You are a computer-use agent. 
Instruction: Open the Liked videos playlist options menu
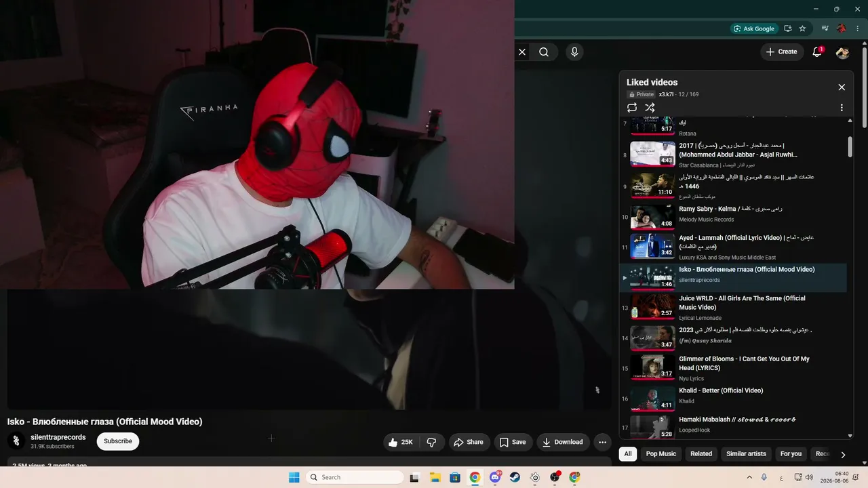[842, 108]
